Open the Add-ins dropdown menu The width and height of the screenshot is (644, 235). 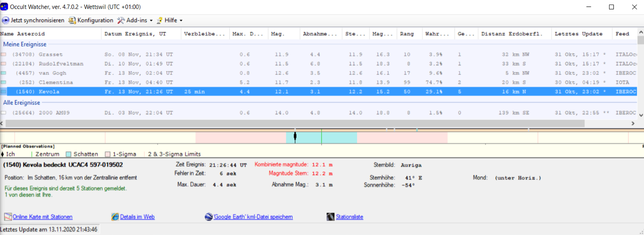pos(135,20)
